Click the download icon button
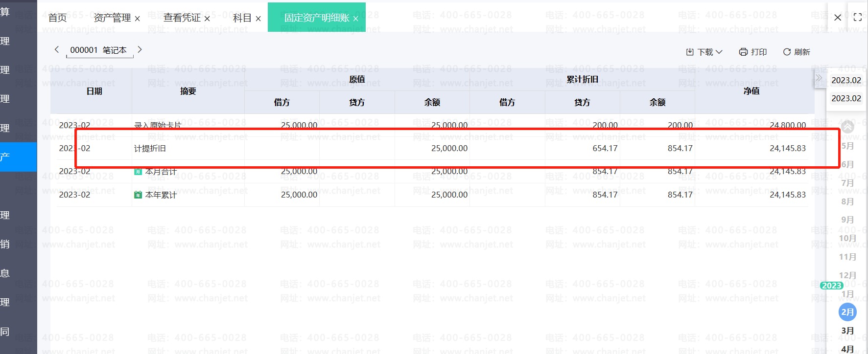Image resolution: width=868 pixels, height=354 pixels. tap(690, 52)
